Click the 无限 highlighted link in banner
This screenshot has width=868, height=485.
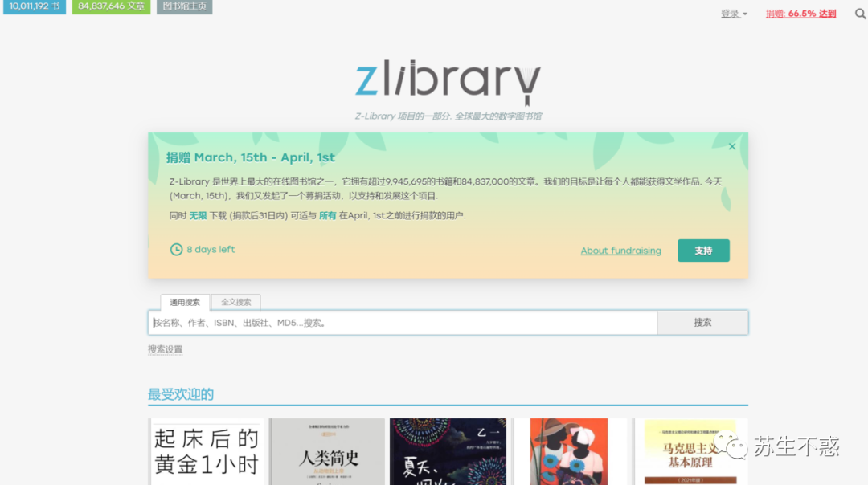(x=198, y=216)
